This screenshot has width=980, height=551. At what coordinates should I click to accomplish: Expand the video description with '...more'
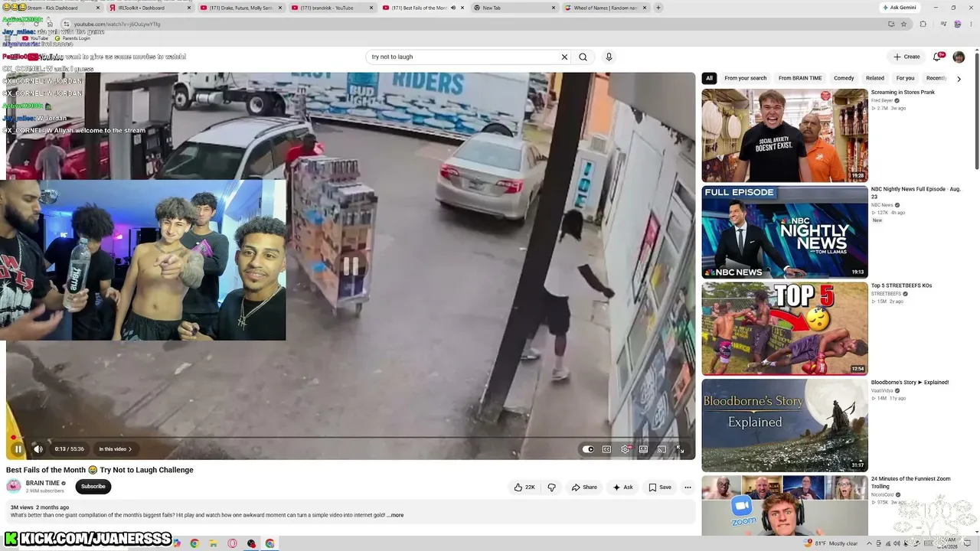395,515
